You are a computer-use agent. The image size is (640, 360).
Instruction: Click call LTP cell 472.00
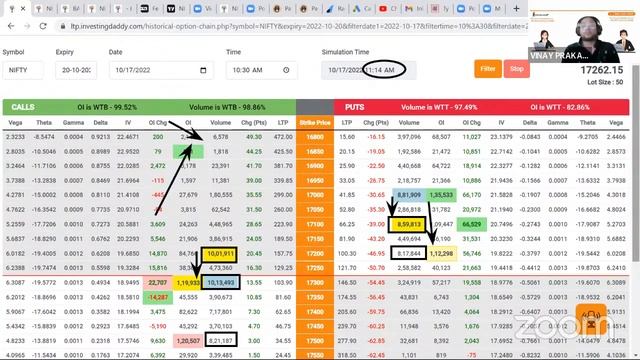click(283, 137)
